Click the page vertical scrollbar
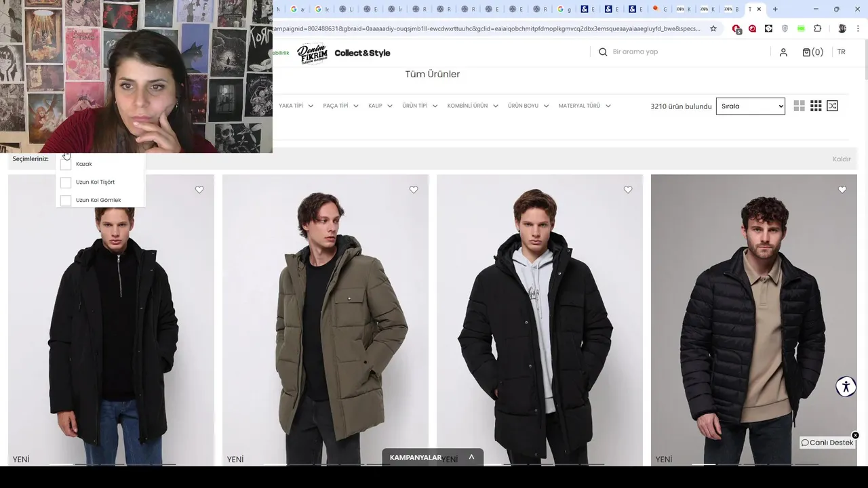868x488 pixels. (865, 61)
